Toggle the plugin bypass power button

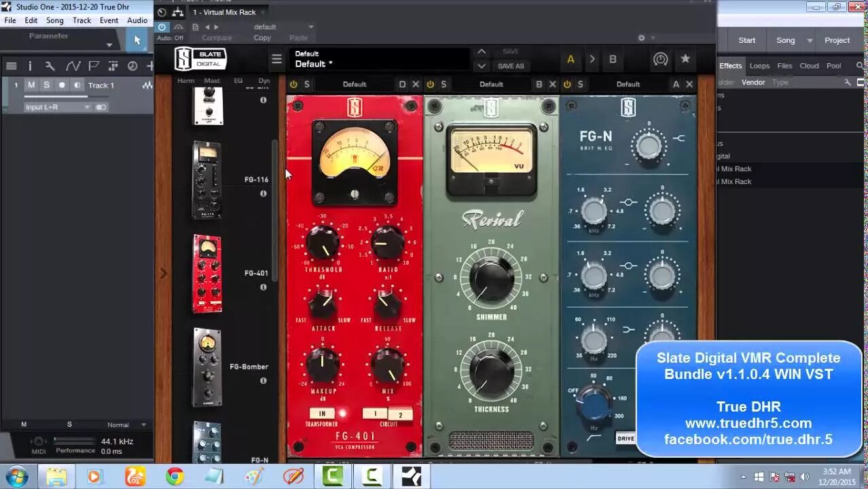pos(162,27)
